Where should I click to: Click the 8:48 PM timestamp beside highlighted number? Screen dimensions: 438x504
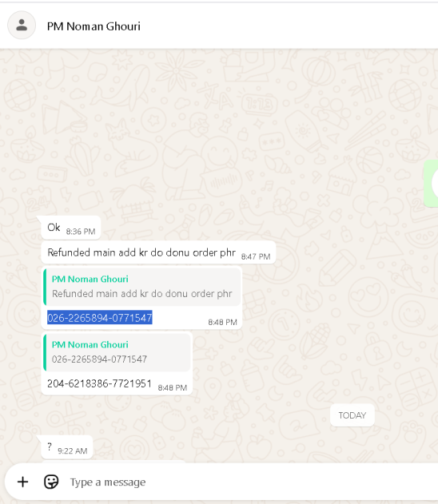click(x=222, y=322)
